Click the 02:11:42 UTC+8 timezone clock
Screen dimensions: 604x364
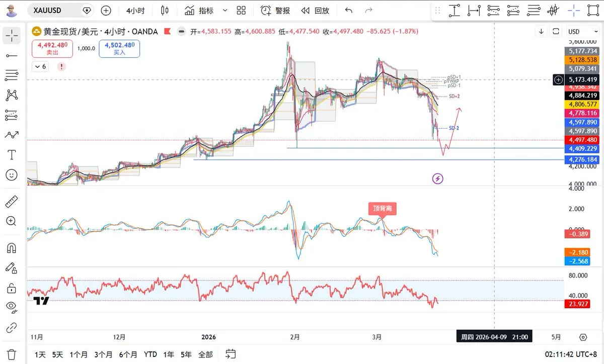click(x=571, y=354)
